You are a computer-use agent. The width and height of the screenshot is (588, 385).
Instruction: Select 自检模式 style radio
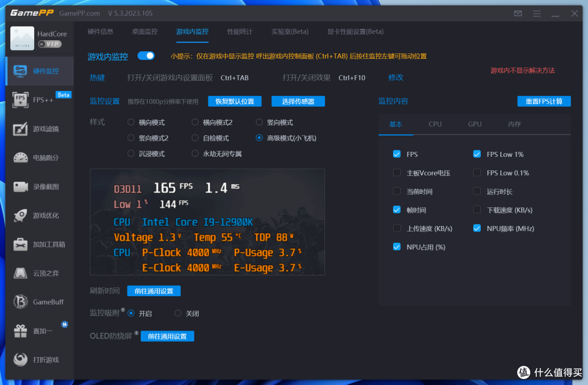click(x=195, y=138)
